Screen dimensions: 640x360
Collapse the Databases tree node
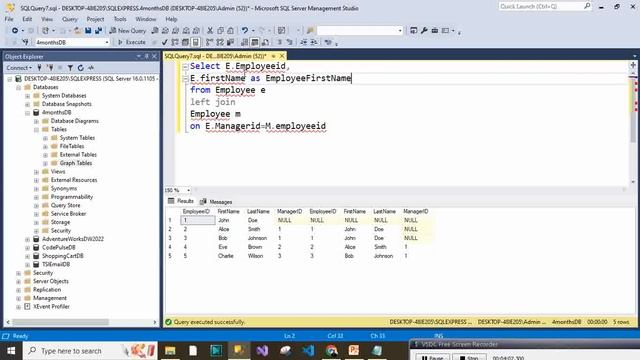[18, 87]
